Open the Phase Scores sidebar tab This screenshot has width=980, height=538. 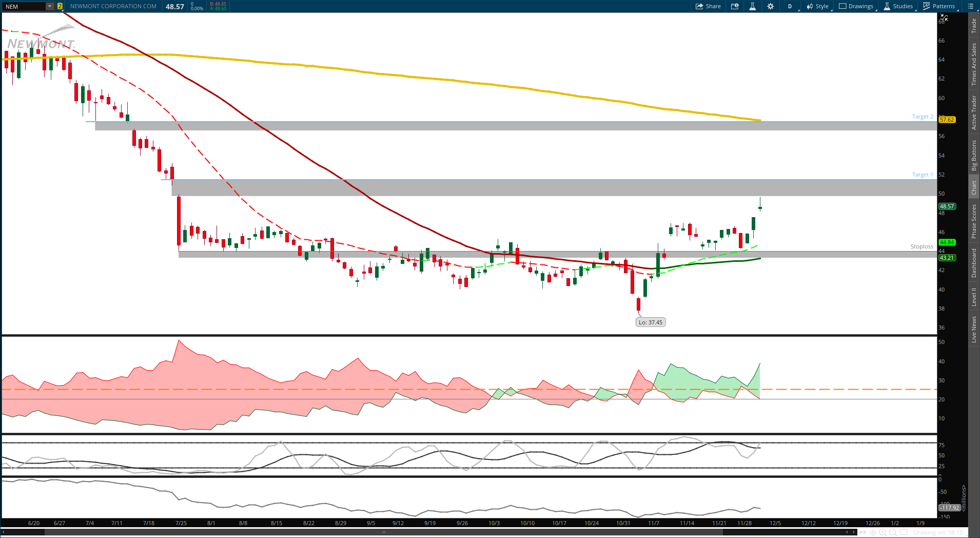[x=974, y=221]
